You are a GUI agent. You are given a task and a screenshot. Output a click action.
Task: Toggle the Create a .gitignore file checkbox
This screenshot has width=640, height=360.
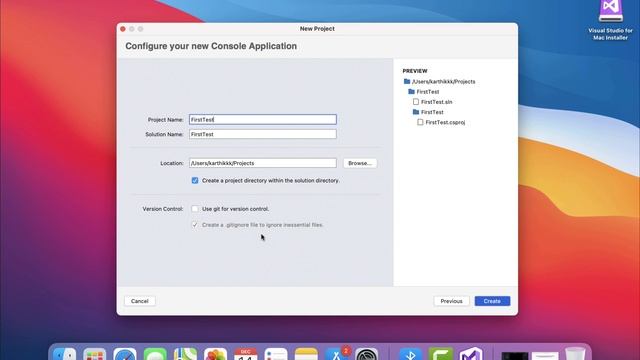pos(195,225)
